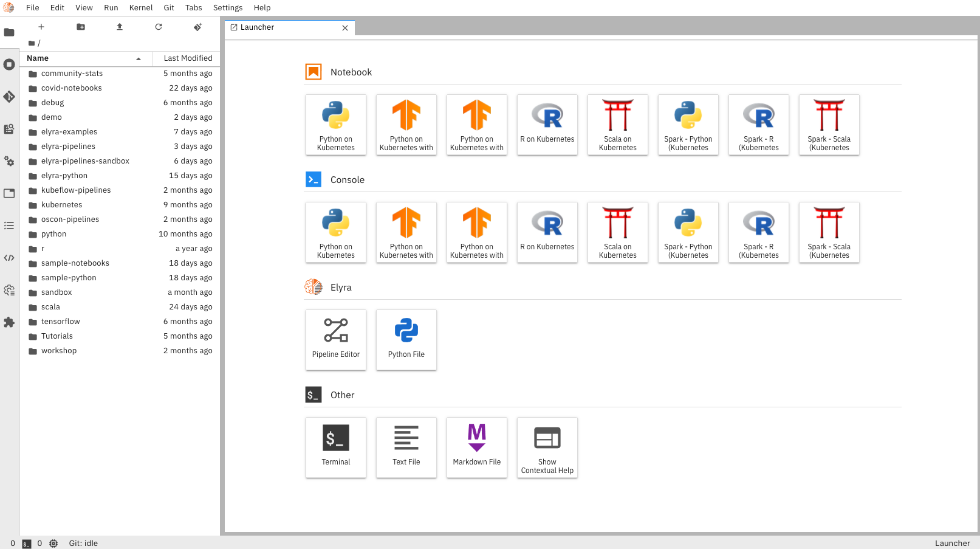The image size is (980, 549).
Task: Open the Kernel menu
Action: (141, 8)
